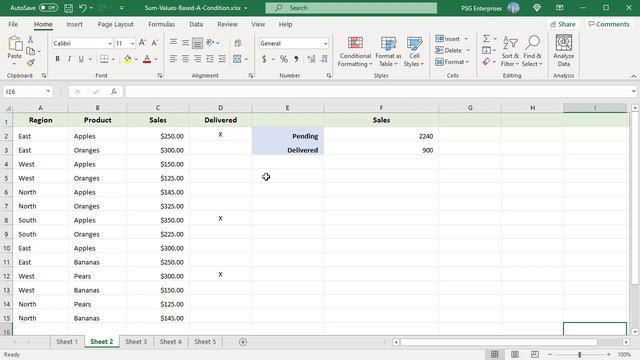Collapse the ribbon
Screen dimensions: 640x360
click(x=633, y=76)
